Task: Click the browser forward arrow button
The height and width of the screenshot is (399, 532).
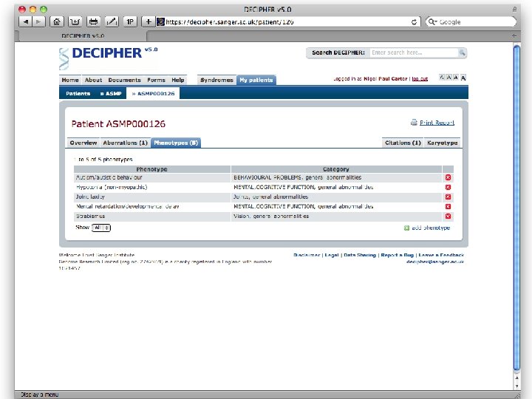Action: 38,22
